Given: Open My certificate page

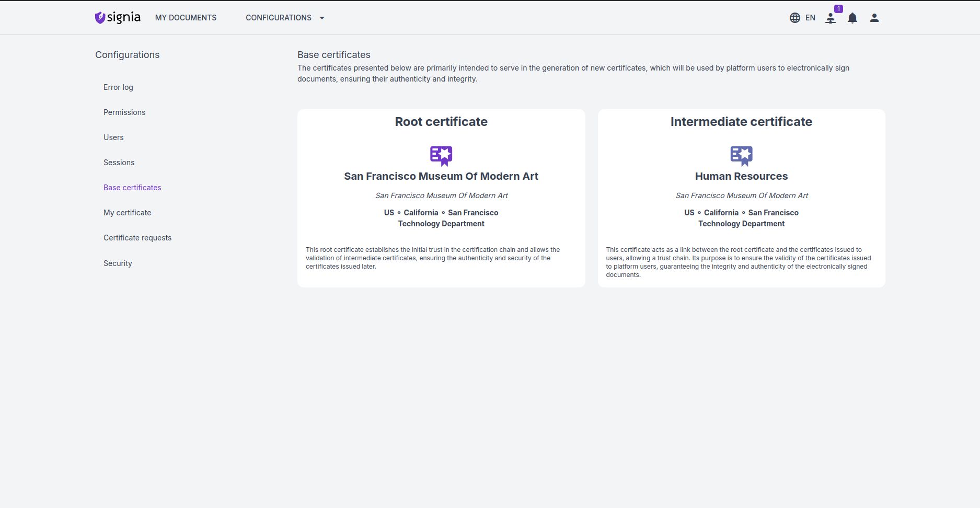Looking at the screenshot, I should pyautogui.click(x=127, y=213).
